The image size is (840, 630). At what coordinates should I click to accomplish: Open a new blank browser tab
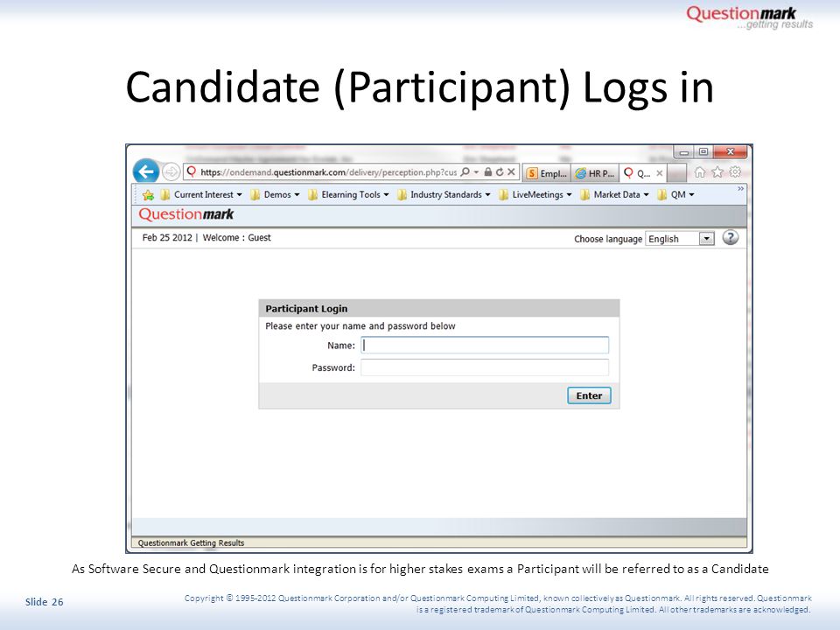[677, 173]
